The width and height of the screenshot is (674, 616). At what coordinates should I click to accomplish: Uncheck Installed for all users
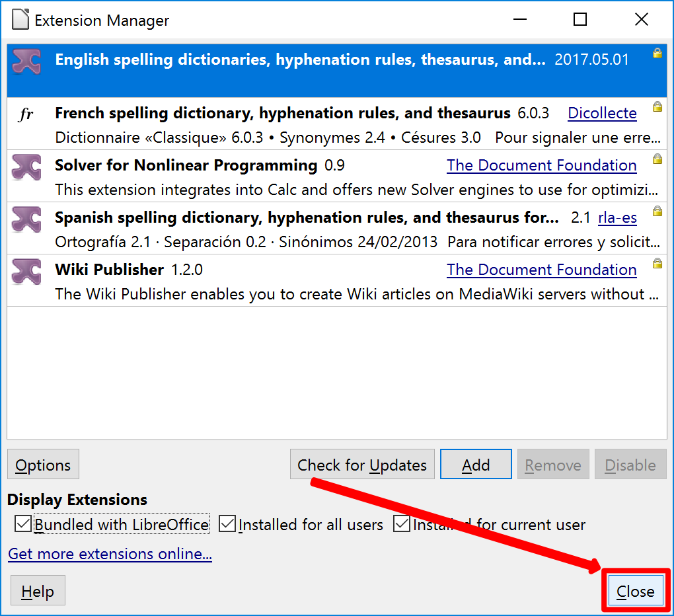227,524
